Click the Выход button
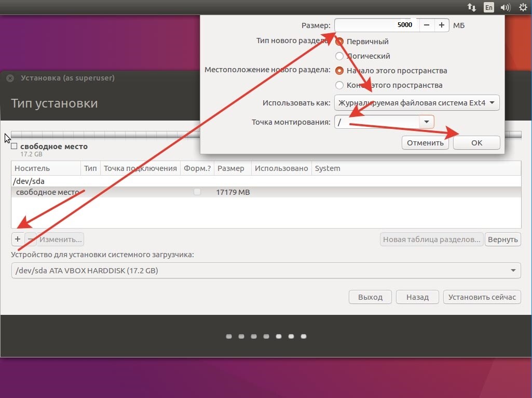532x398 pixels. click(370, 297)
